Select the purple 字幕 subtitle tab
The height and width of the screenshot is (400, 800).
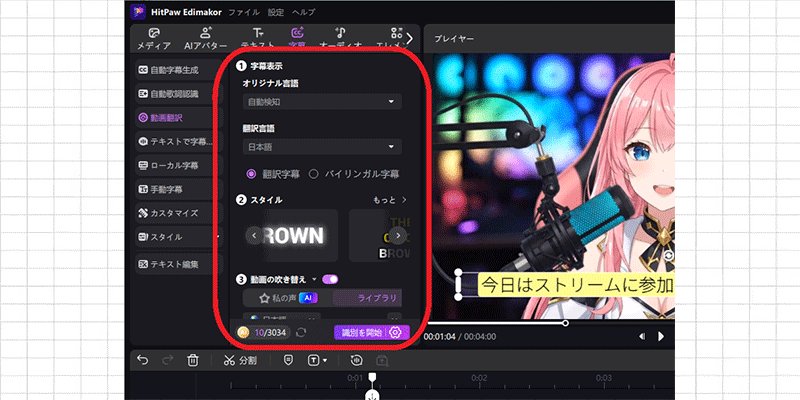click(x=297, y=39)
